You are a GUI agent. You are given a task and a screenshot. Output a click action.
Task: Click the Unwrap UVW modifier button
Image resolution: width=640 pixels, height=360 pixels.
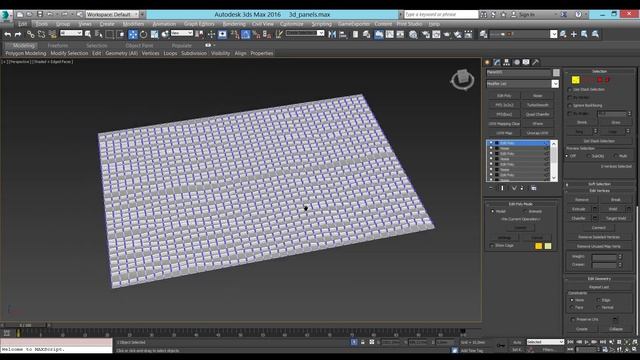pos(538,133)
